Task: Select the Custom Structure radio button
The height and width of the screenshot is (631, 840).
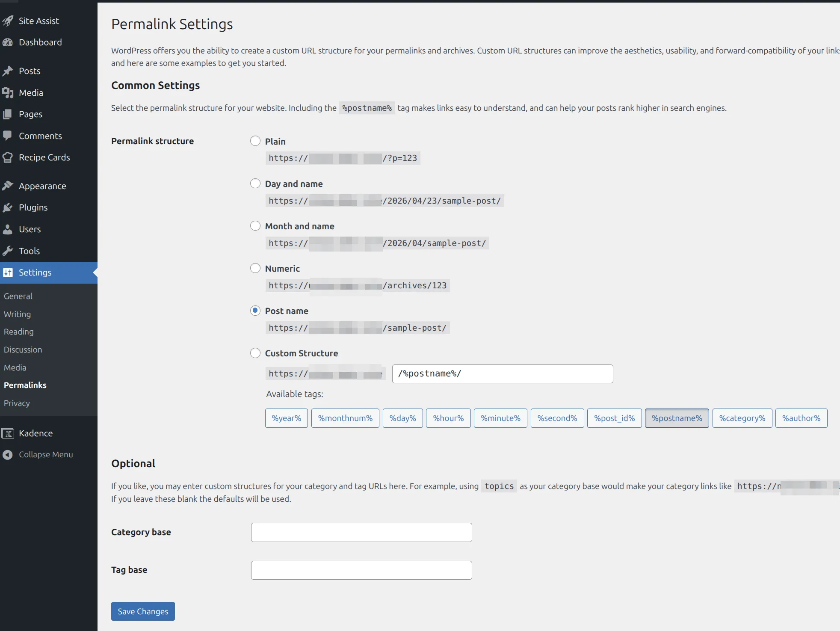Action: (x=255, y=353)
